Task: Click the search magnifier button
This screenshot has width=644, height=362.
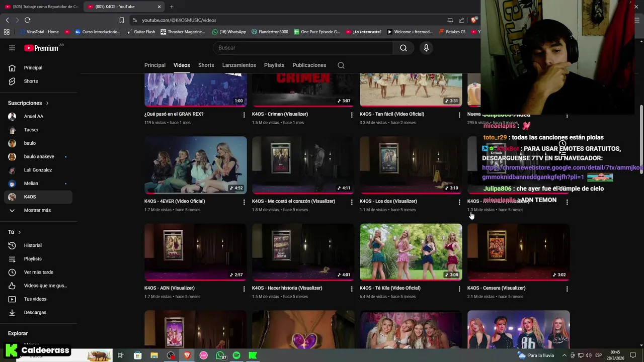Action: click(404, 48)
